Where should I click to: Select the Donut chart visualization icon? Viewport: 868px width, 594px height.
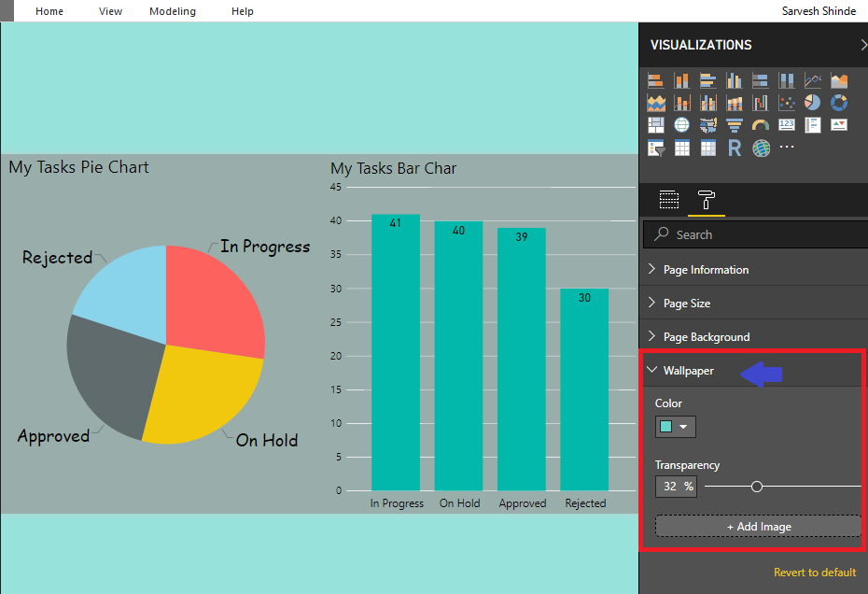[838, 103]
